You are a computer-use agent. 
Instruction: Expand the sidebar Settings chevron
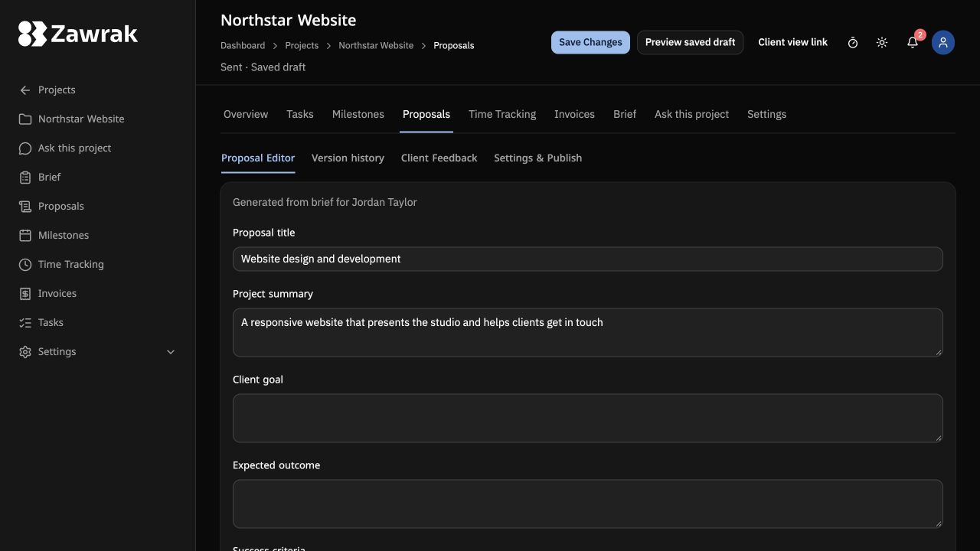pos(171,351)
